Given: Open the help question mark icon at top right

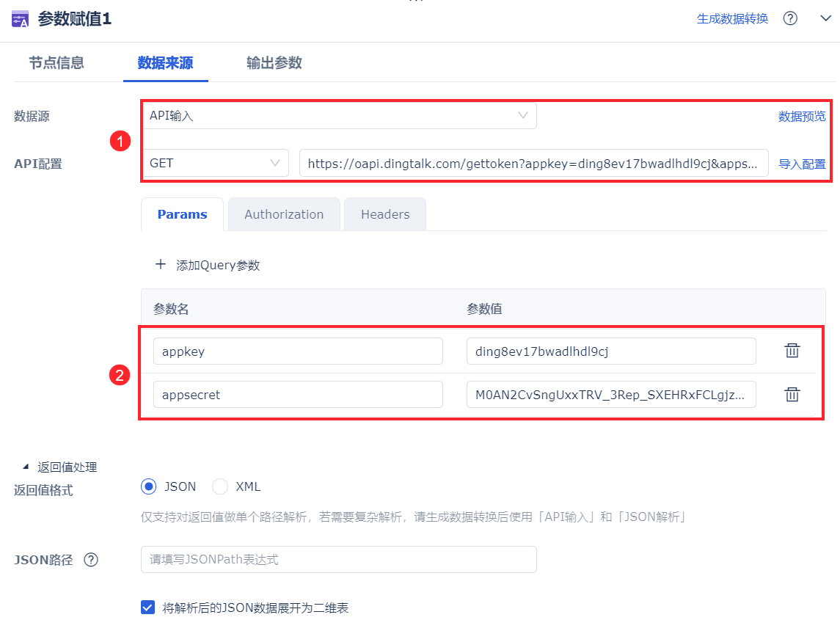Looking at the screenshot, I should tap(790, 18).
